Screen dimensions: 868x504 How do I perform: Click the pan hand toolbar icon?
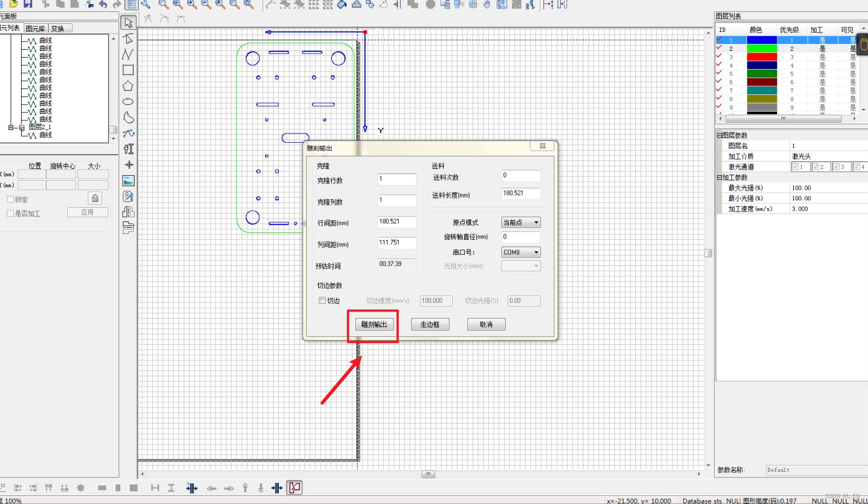coord(486,5)
